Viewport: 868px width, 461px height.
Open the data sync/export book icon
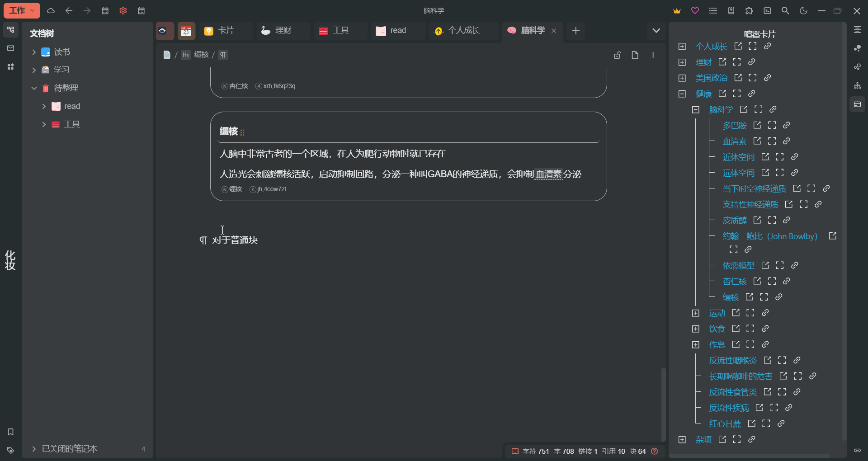[731, 10]
